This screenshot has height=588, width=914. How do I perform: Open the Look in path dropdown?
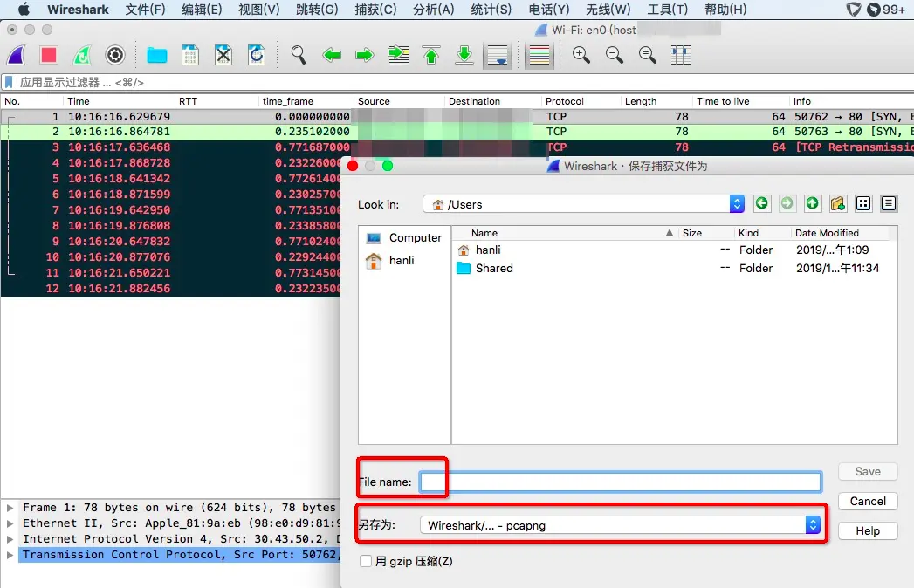583,204
